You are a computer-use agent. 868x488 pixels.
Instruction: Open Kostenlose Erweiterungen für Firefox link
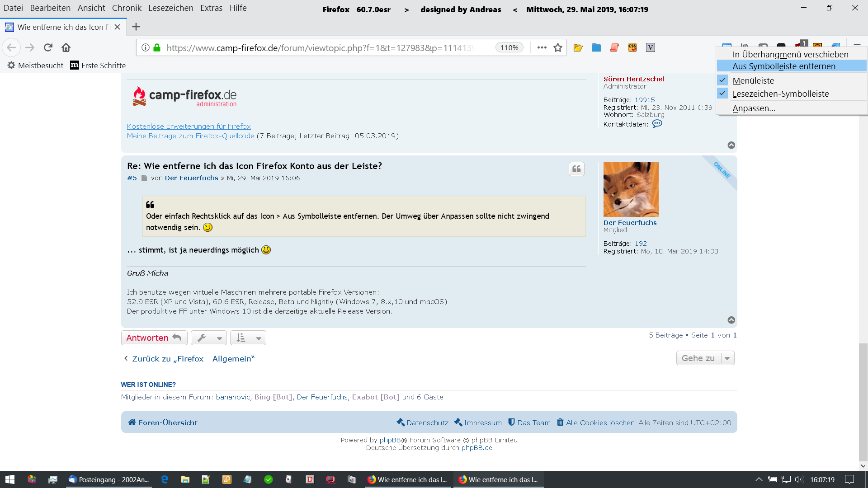(189, 127)
